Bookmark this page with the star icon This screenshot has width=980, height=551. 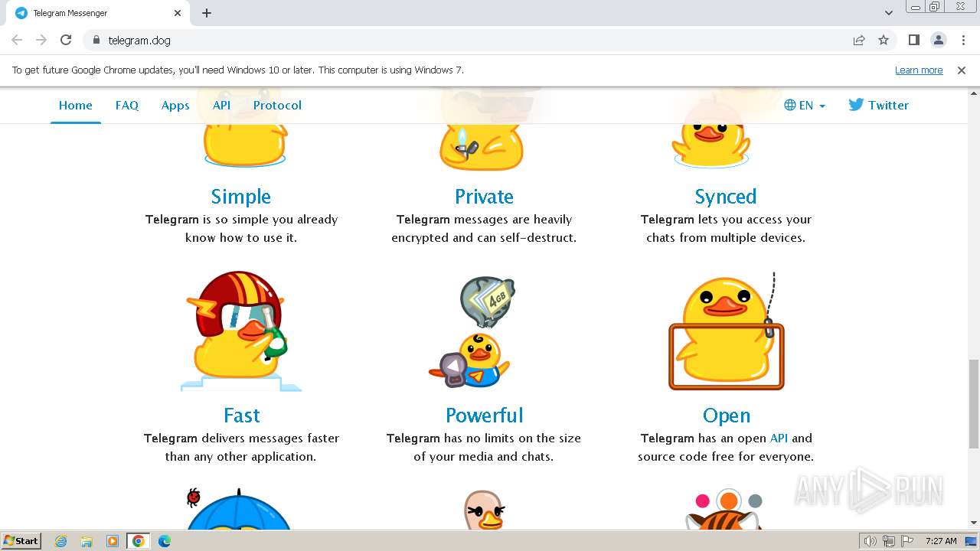point(884,40)
